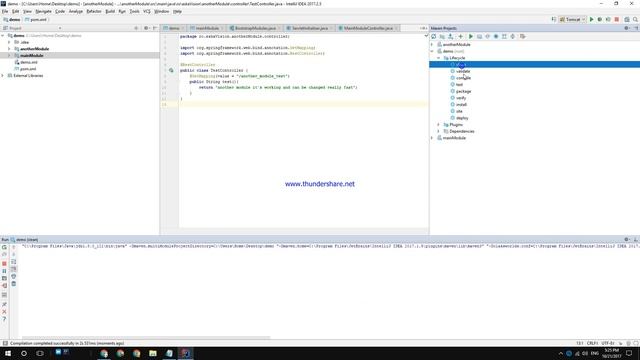Screen dimensions: 640x360
Task: Open Cortana search circle on taskbar
Action: tap(24, 353)
